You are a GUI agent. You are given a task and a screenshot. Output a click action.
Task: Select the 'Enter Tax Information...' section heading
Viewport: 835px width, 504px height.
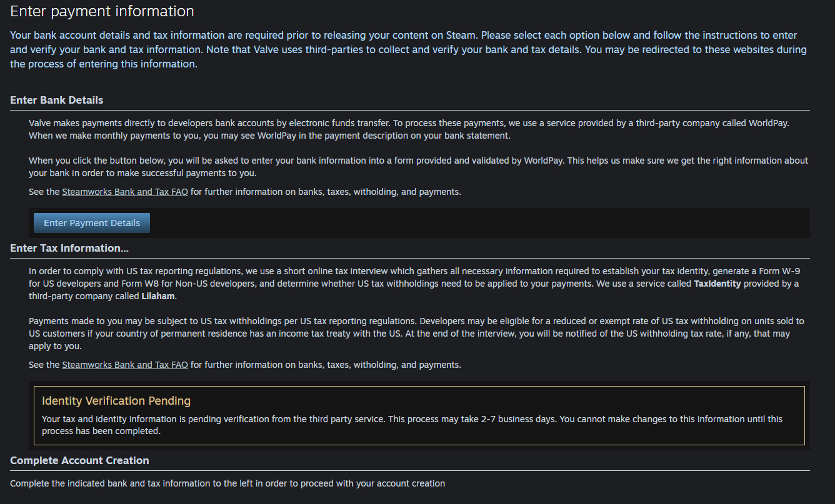69,248
